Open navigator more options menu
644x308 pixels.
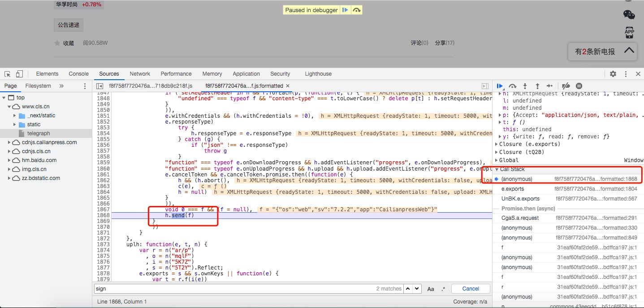pos(85,86)
